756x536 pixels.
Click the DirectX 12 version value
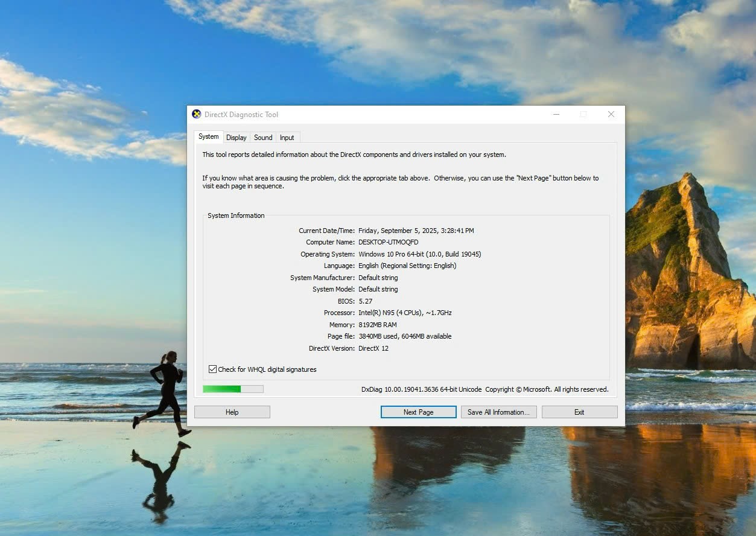(373, 348)
